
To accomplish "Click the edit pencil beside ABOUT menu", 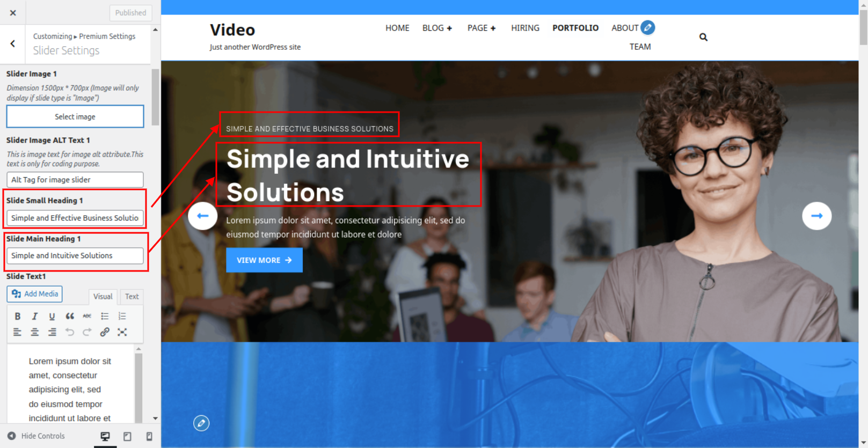I will point(648,27).
